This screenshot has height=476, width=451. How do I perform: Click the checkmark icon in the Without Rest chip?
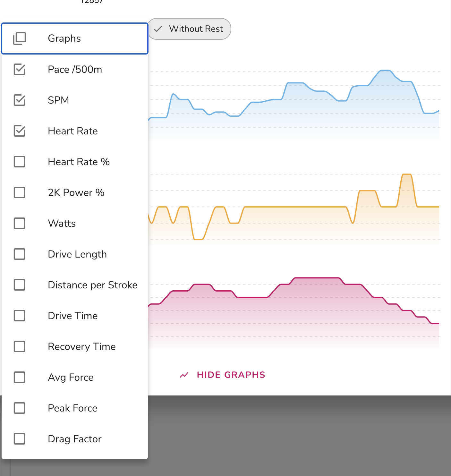click(158, 29)
